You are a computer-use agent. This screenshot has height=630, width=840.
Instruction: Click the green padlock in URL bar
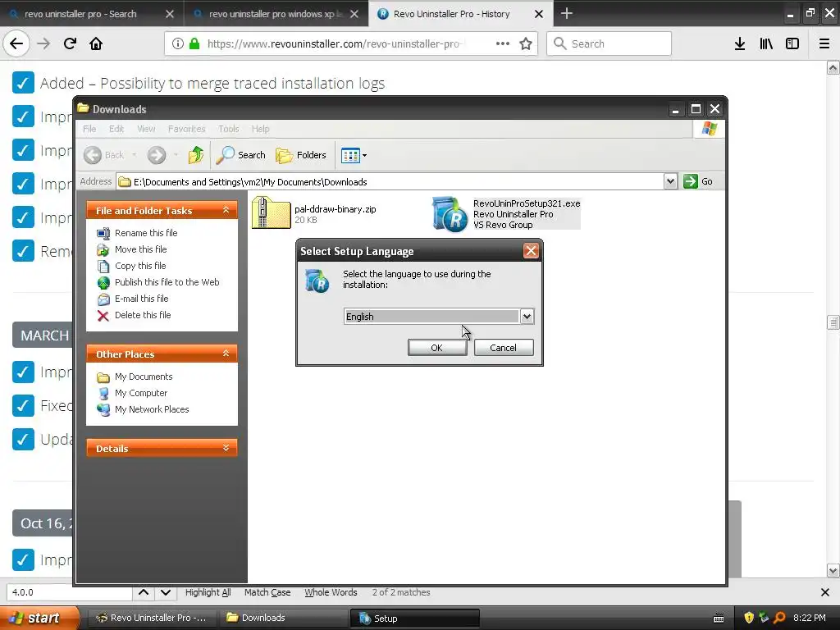click(194, 43)
